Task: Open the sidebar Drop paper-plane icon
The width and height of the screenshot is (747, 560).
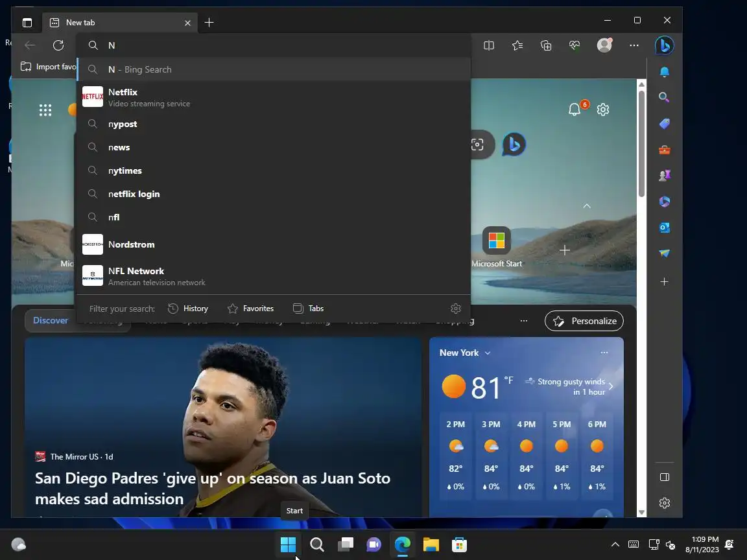Action: tap(664, 253)
